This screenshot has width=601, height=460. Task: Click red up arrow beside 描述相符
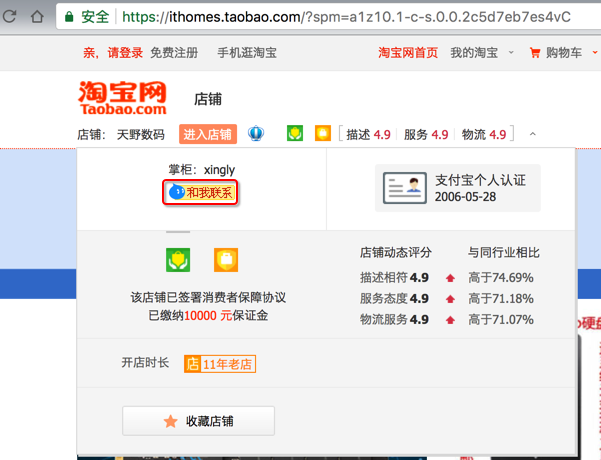(x=450, y=278)
